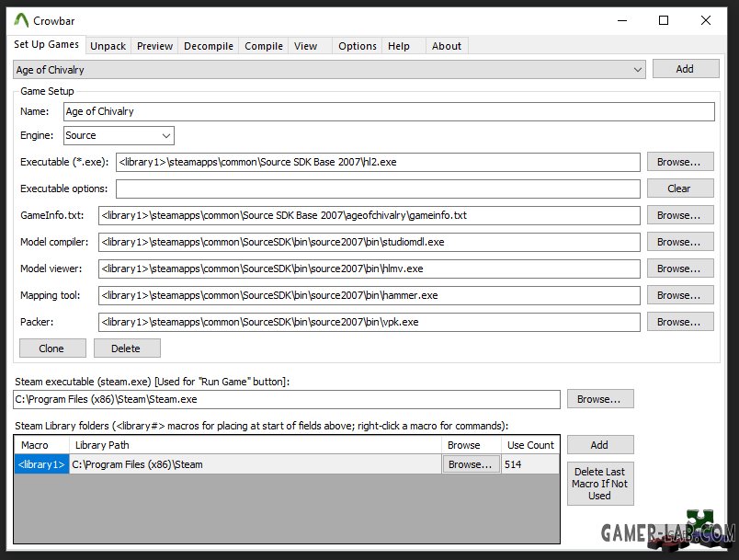Click the Use Count column header
The width and height of the screenshot is (739, 560).
(x=530, y=445)
